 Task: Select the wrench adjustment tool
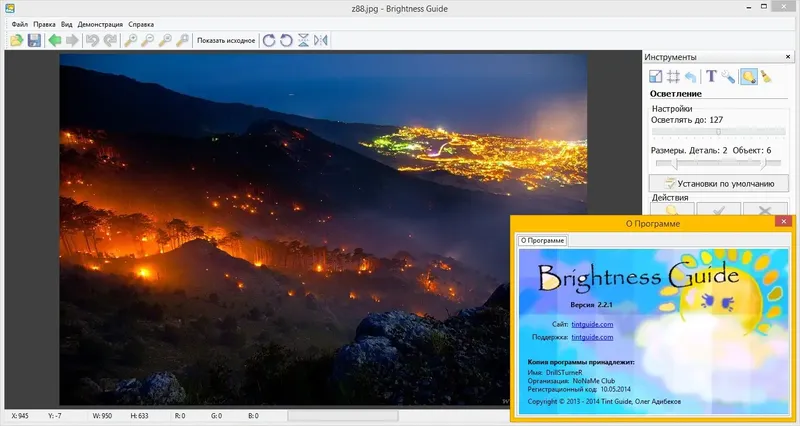click(729, 77)
